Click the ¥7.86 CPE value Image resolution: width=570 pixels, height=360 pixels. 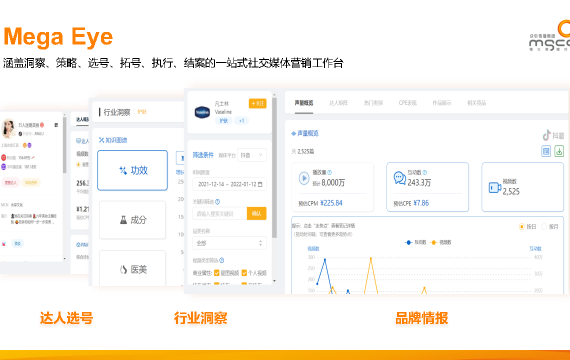(x=421, y=203)
